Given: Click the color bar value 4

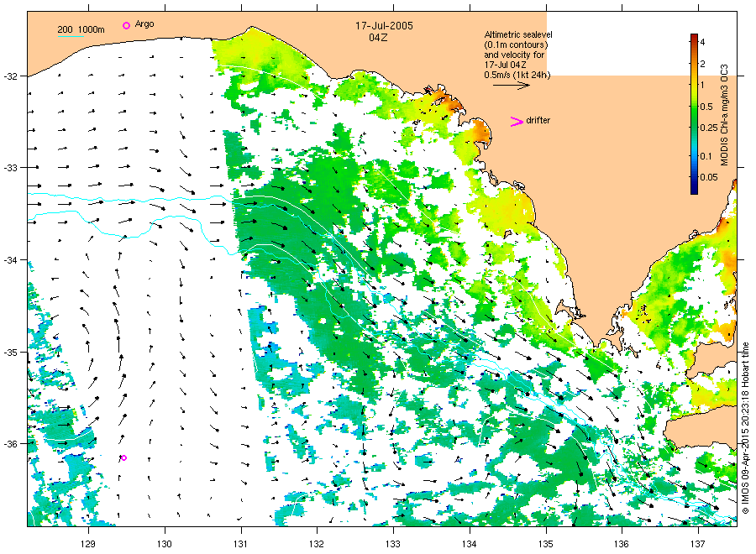Looking at the screenshot, I should tap(702, 43).
